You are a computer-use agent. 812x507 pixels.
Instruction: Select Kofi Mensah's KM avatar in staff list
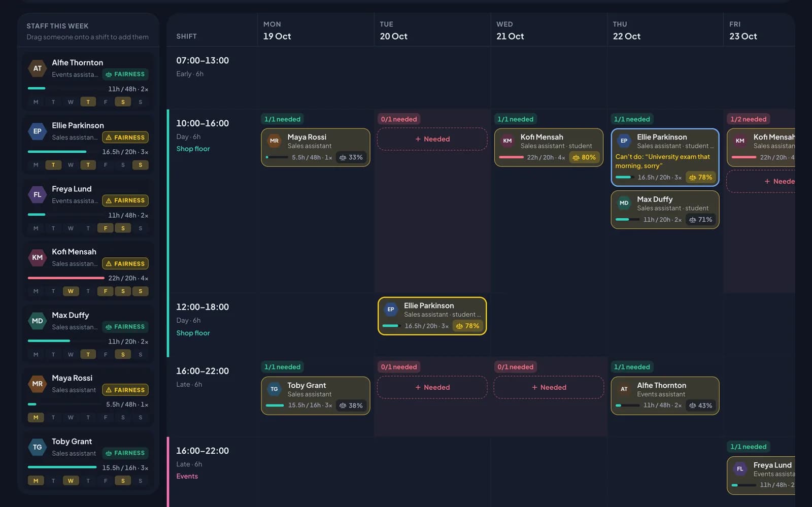coord(38,258)
